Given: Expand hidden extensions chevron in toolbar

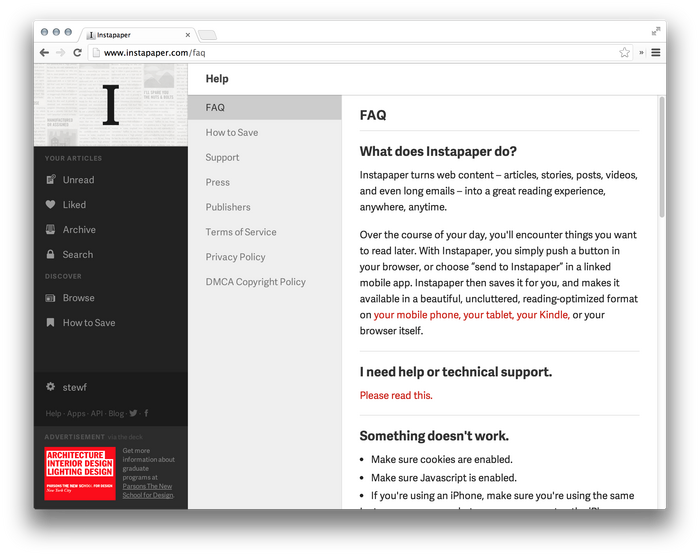Looking at the screenshot, I should 641,52.
